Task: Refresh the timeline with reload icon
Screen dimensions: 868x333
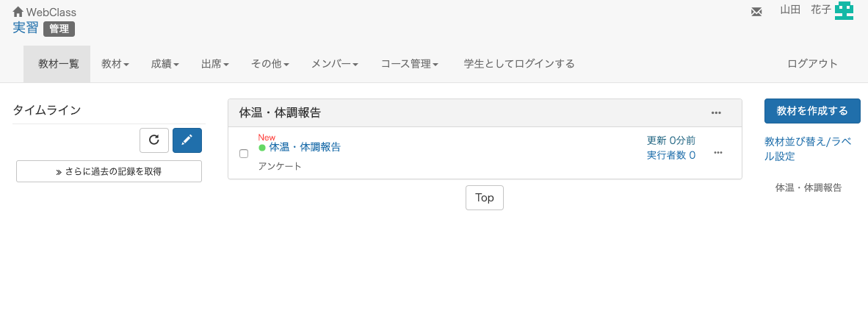Action: pyautogui.click(x=154, y=140)
